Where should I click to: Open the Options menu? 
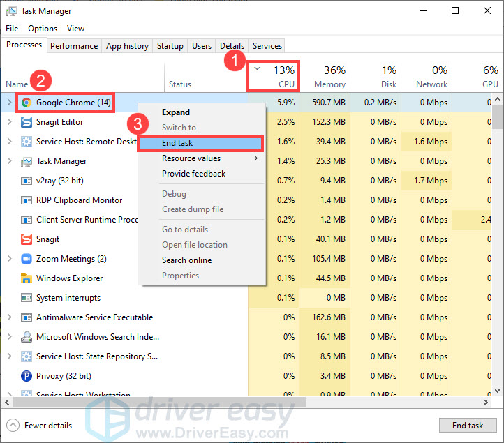(x=43, y=29)
